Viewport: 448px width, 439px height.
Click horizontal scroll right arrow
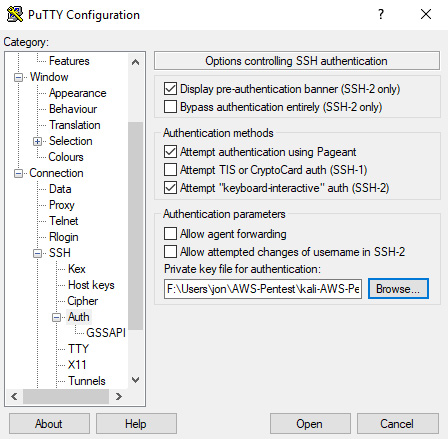tap(119, 396)
